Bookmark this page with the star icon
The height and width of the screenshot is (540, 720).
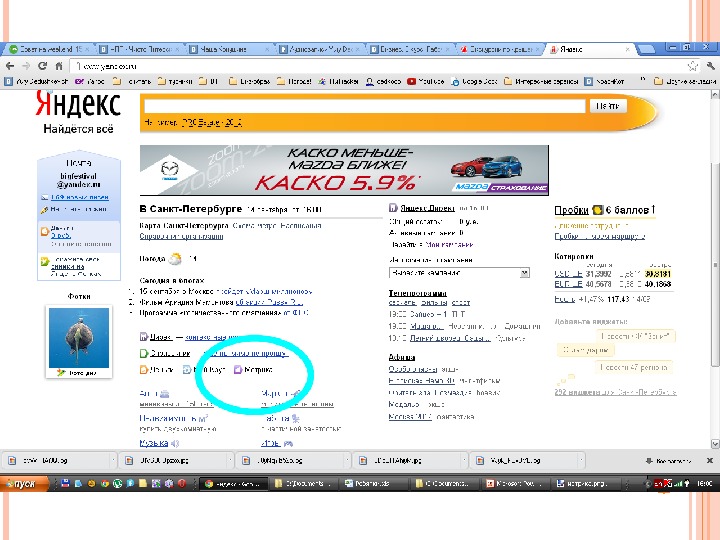[692, 66]
